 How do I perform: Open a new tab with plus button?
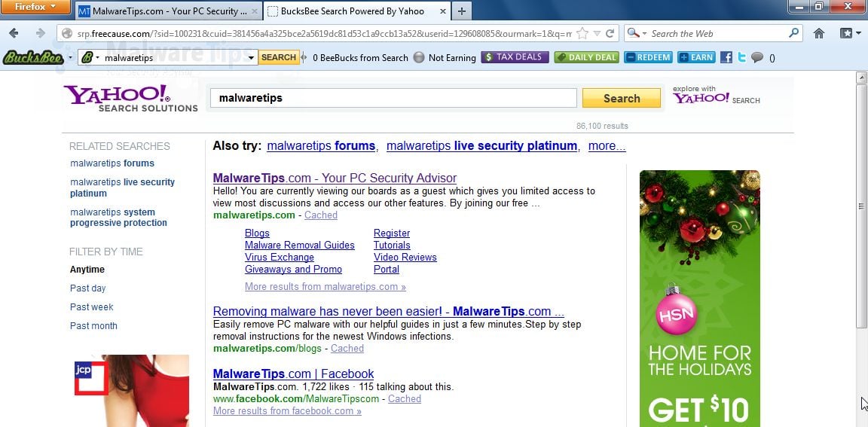[x=462, y=11]
